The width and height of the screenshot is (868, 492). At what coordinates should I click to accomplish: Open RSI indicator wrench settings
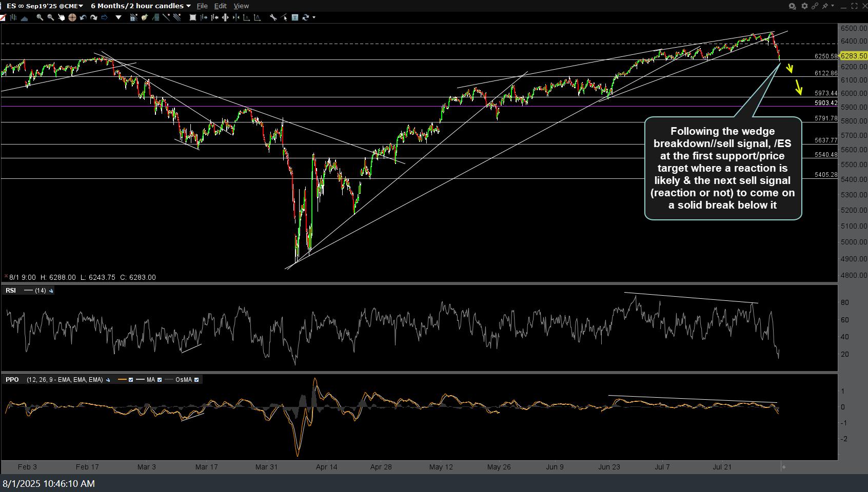pos(51,291)
